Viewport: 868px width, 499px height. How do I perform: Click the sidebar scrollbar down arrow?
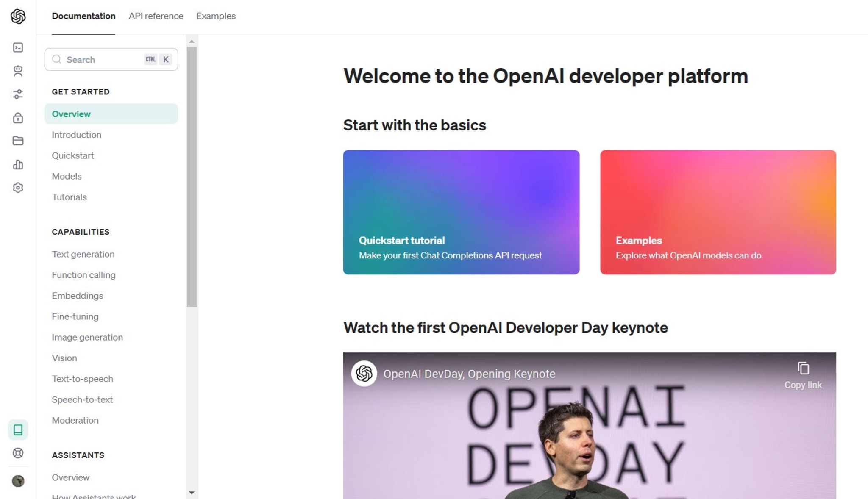(x=192, y=493)
